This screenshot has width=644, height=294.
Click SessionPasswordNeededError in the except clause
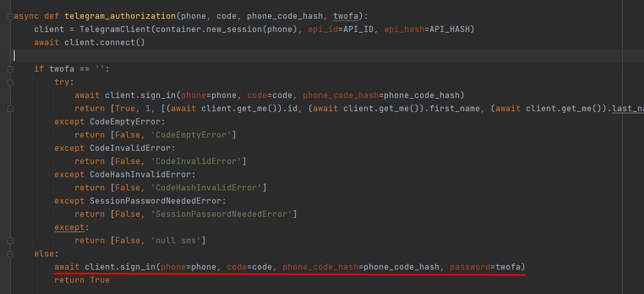tap(155, 201)
